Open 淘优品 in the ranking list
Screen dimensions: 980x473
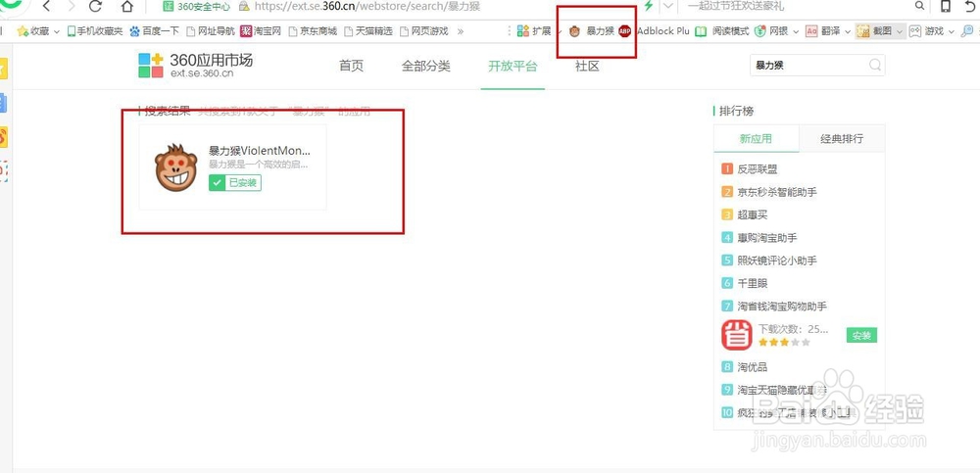tap(753, 367)
